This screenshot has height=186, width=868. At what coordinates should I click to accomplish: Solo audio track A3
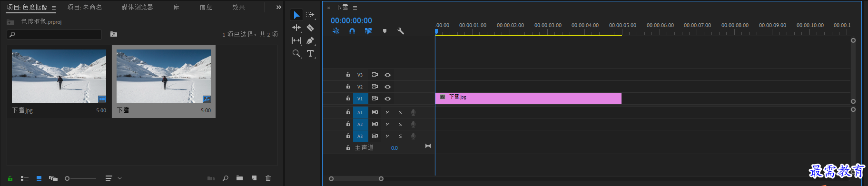pyautogui.click(x=400, y=136)
